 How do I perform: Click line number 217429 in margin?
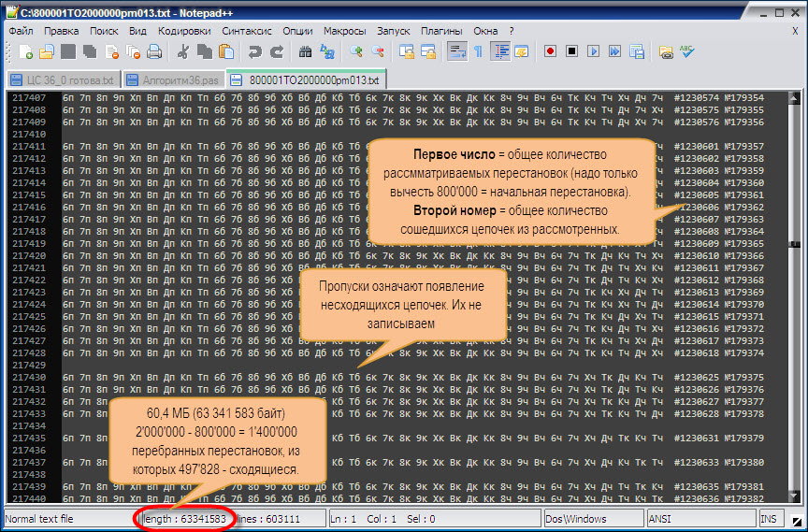[29, 366]
